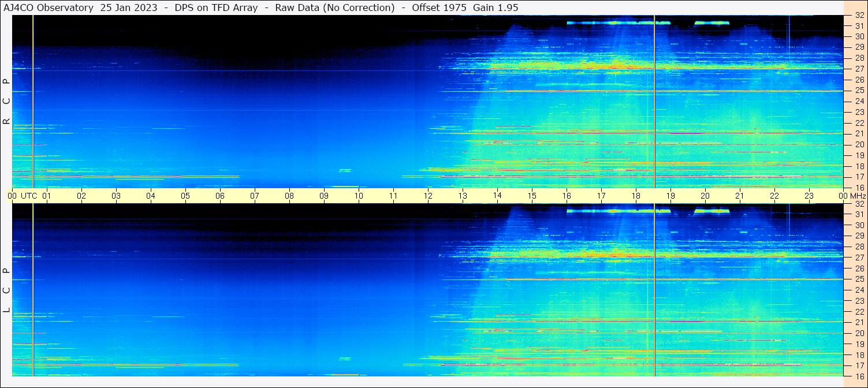Select hour label "10" on the time axis
Viewport: 868px width, 388px height.
coord(359,196)
